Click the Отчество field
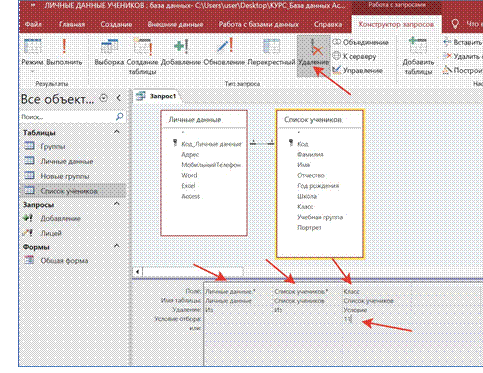 311,175
